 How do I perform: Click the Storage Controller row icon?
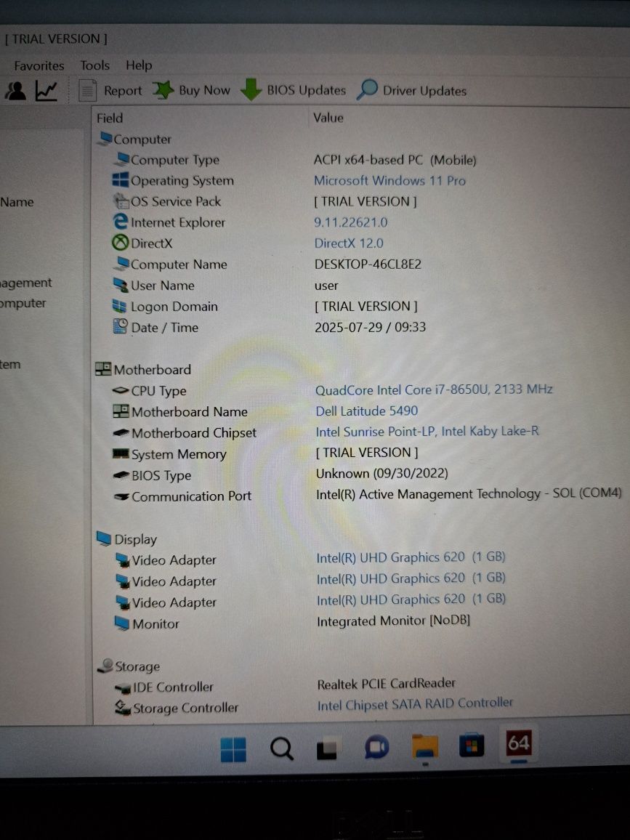click(123, 708)
